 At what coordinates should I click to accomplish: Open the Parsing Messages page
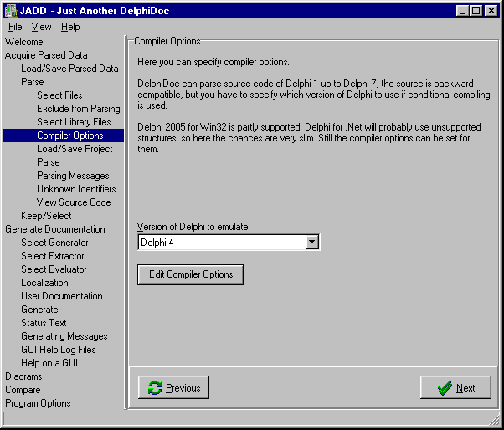(x=73, y=176)
